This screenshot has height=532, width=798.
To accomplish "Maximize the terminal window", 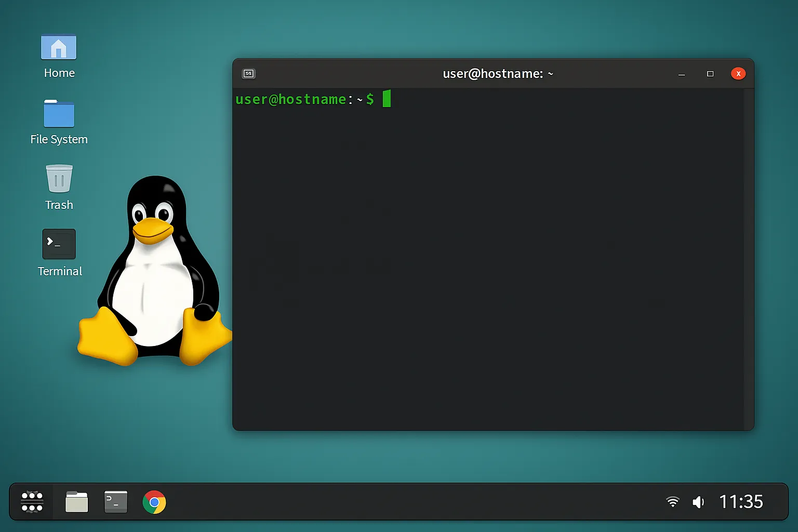I will click(710, 74).
